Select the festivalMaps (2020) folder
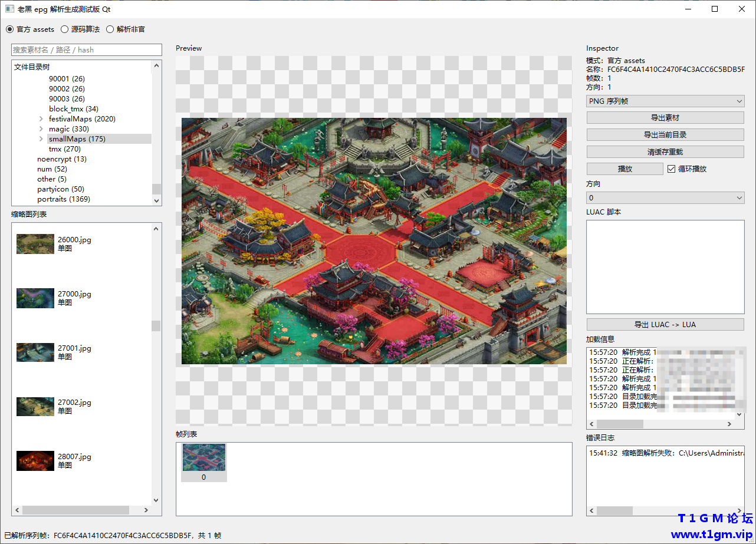Image resolution: width=756 pixels, height=544 pixels. pos(82,119)
